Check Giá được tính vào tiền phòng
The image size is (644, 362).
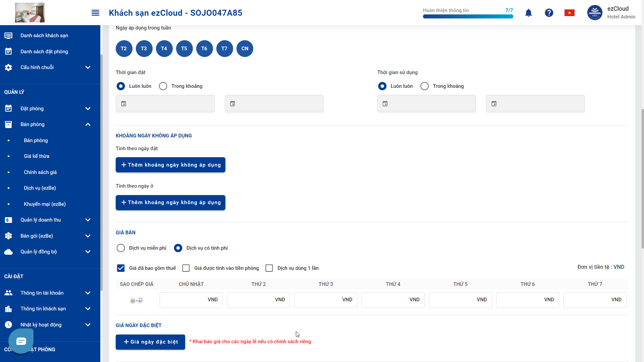[186, 268]
